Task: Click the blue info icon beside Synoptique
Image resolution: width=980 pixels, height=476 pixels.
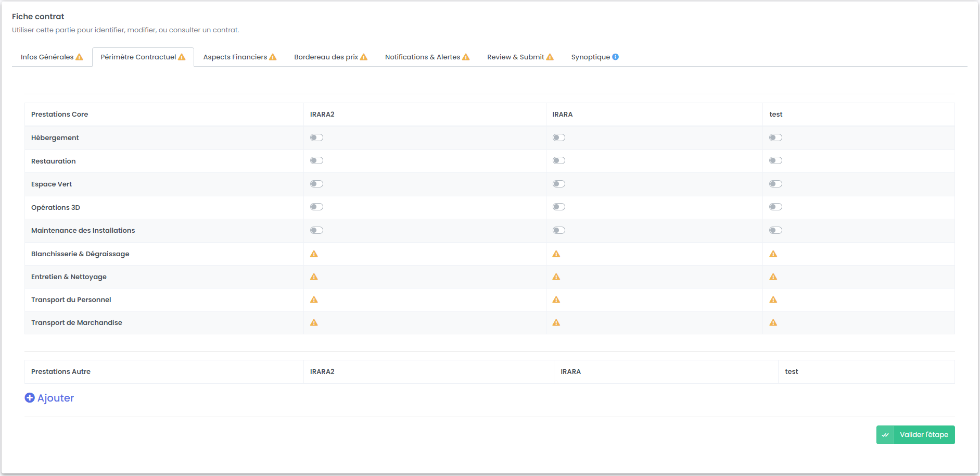Action: (x=616, y=57)
